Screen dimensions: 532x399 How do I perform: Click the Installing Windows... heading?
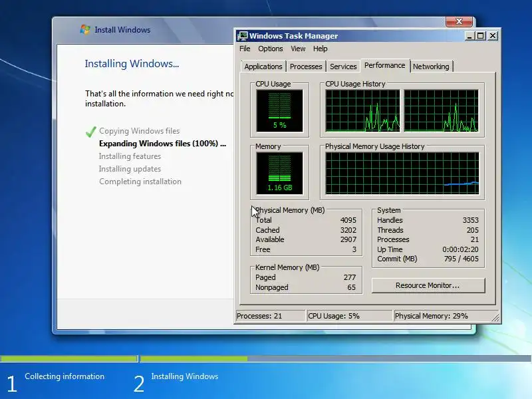132,63
